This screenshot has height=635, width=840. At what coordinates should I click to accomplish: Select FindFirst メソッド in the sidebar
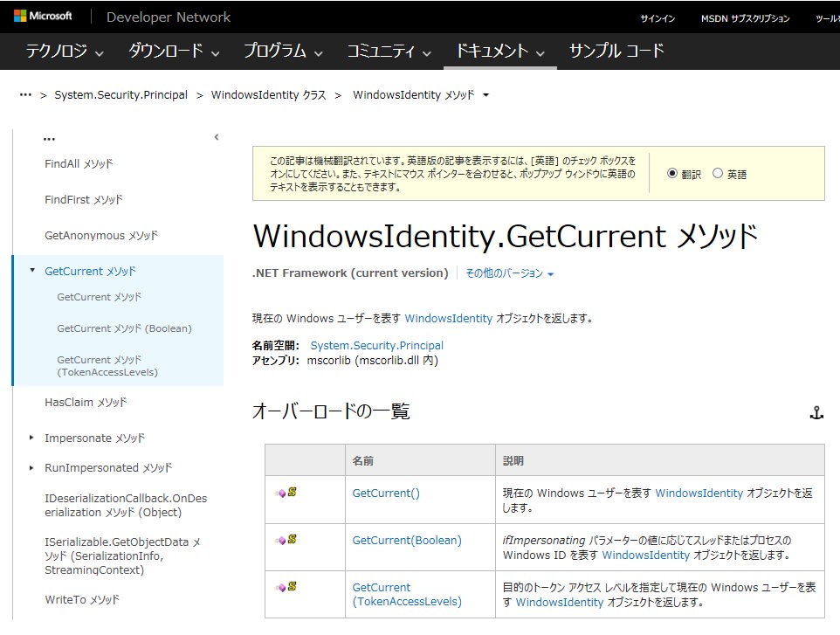(x=84, y=200)
